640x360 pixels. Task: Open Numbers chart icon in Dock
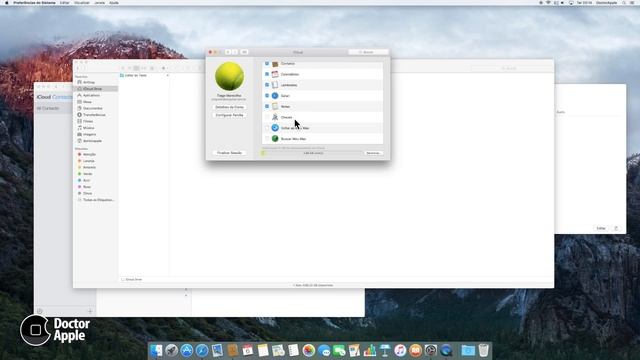point(370,350)
